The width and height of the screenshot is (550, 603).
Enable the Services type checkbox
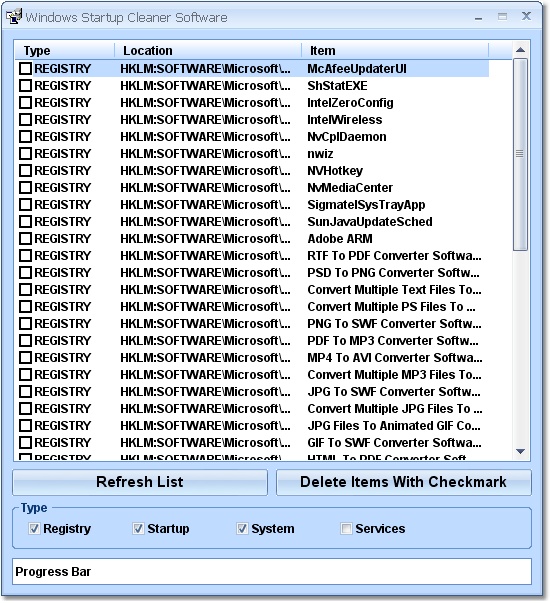tap(346, 528)
